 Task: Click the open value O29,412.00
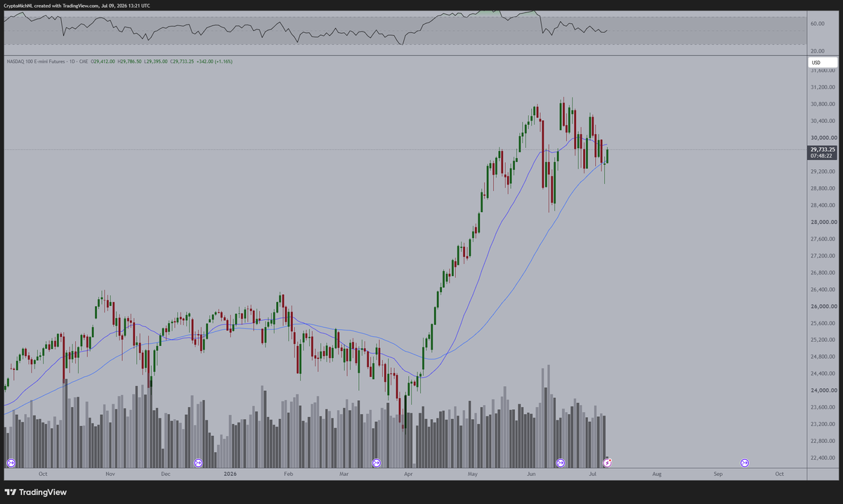coord(104,62)
